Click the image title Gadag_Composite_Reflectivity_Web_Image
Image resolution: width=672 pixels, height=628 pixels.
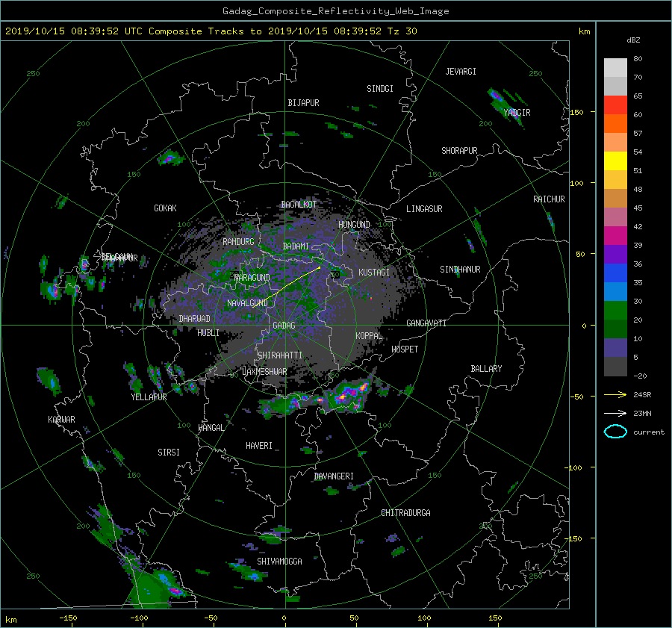(335, 11)
